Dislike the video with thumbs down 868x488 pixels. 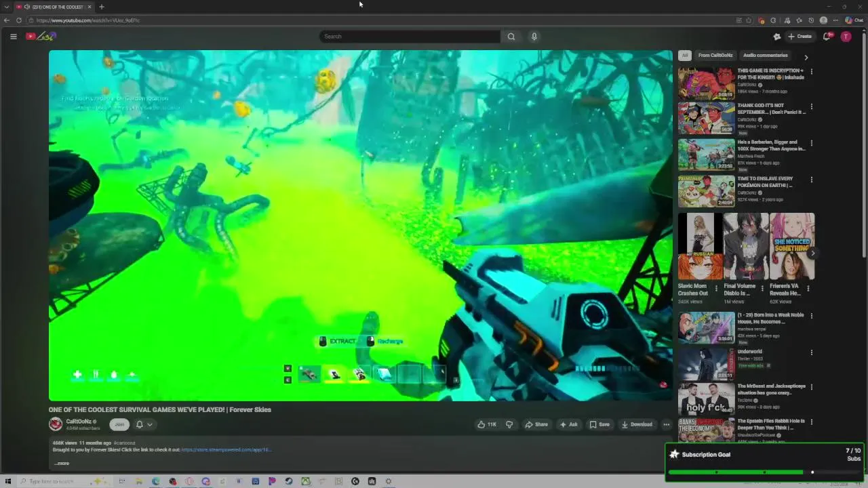pyautogui.click(x=509, y=424)
